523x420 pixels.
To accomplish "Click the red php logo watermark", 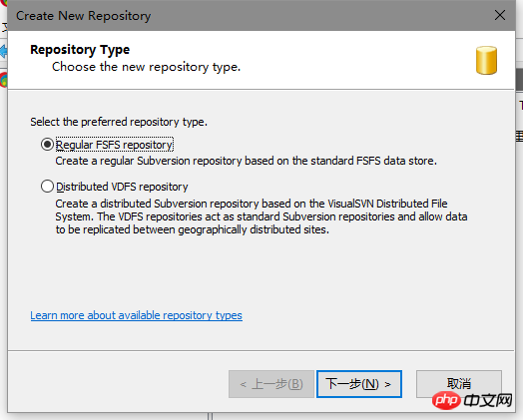I will [446, 400].
